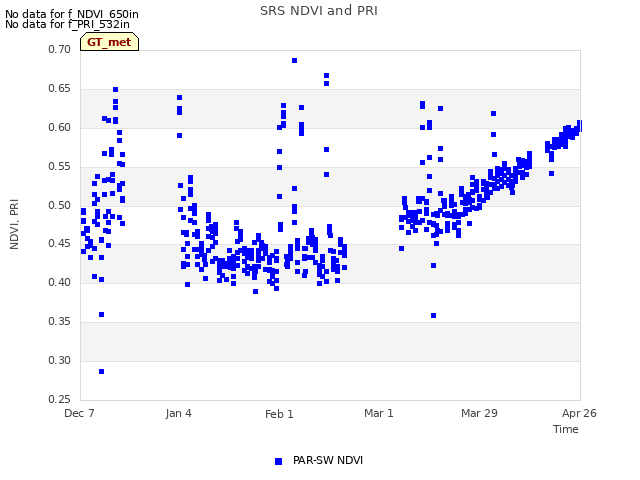Click the 'No data for f_NDVI_650in' message
The image size is (640, 480).
pyautogui.click(x=72, y=14)
